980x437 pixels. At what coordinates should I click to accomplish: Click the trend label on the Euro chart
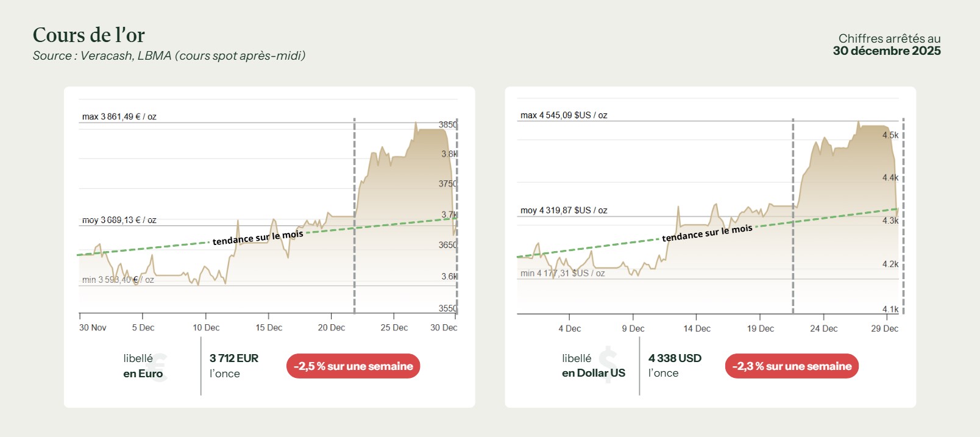click(x=258, y=238)
